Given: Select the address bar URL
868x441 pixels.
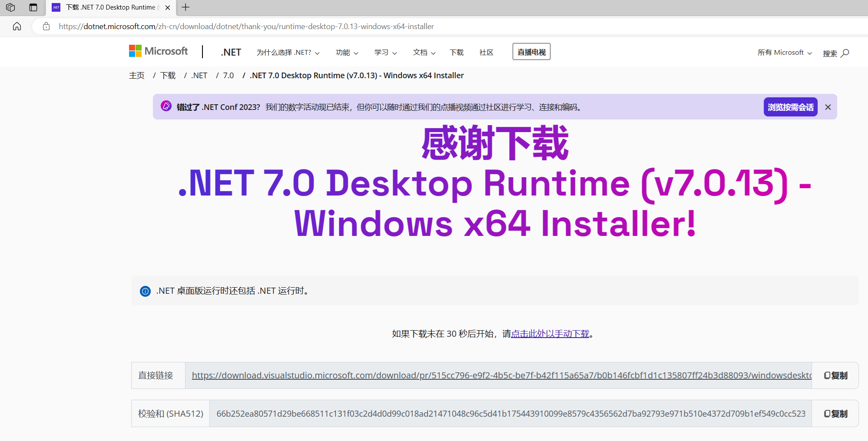Looking at the screenshot, I should click(246, 27).
